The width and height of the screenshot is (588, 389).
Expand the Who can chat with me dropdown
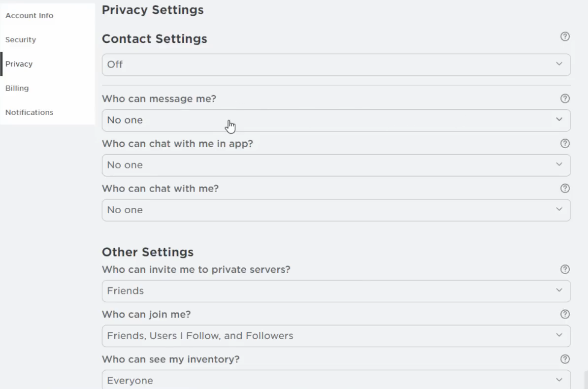pyautogui.click(x=336, y=210)
